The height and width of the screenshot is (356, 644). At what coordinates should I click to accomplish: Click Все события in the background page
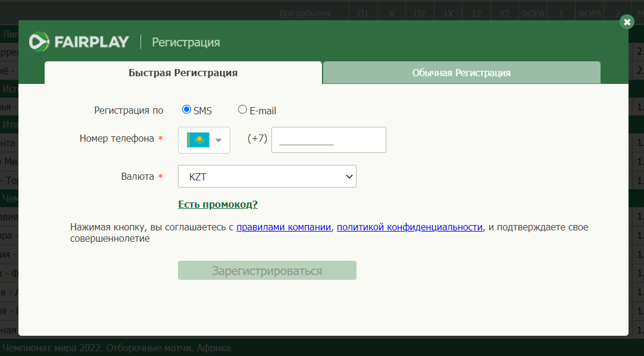tap(305, 13)
